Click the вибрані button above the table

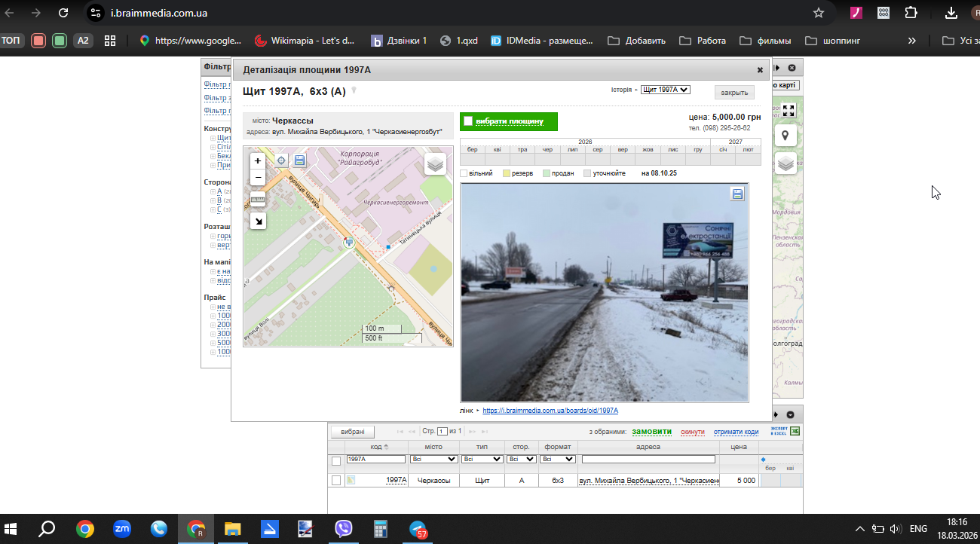click(353, 432)
